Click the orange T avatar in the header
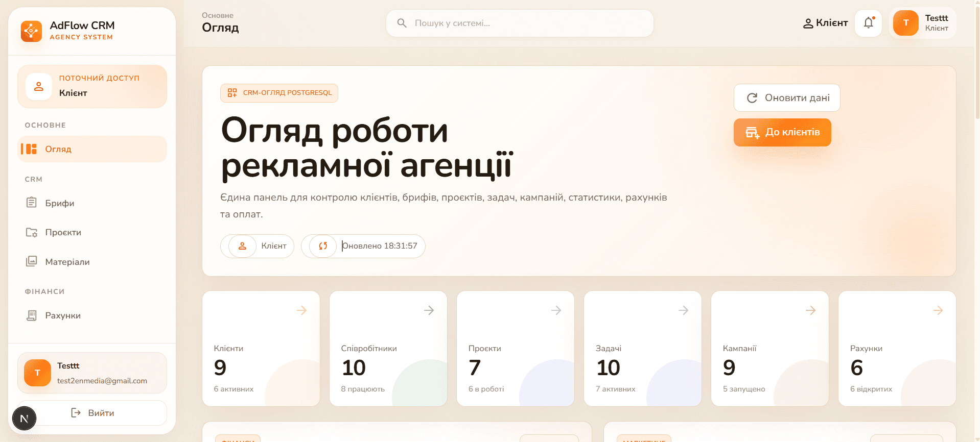 point(906,23)
